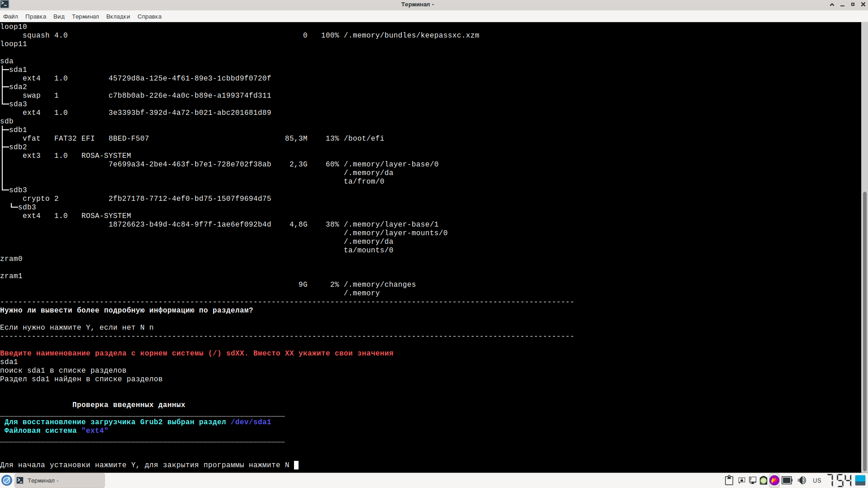This screenshot has height=488, width=868.
Task: Open the Справка menu
Action: 149,16
